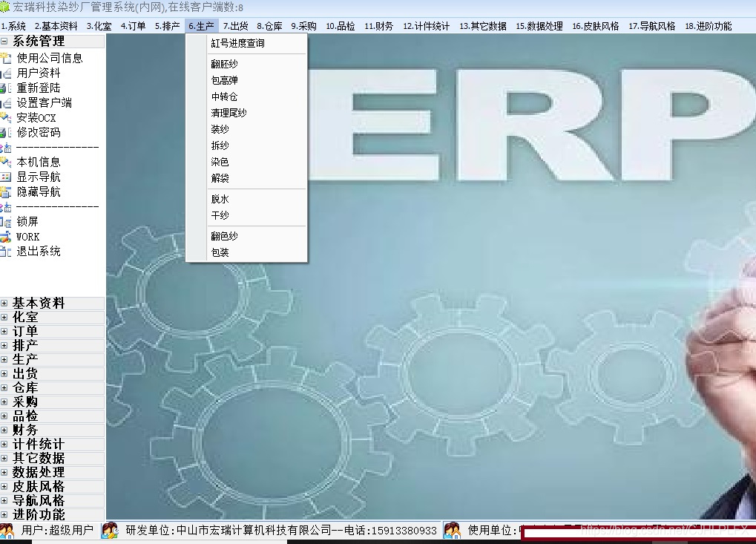
Task: Click the 重新登陆 icon
Action: click(6, 88)
